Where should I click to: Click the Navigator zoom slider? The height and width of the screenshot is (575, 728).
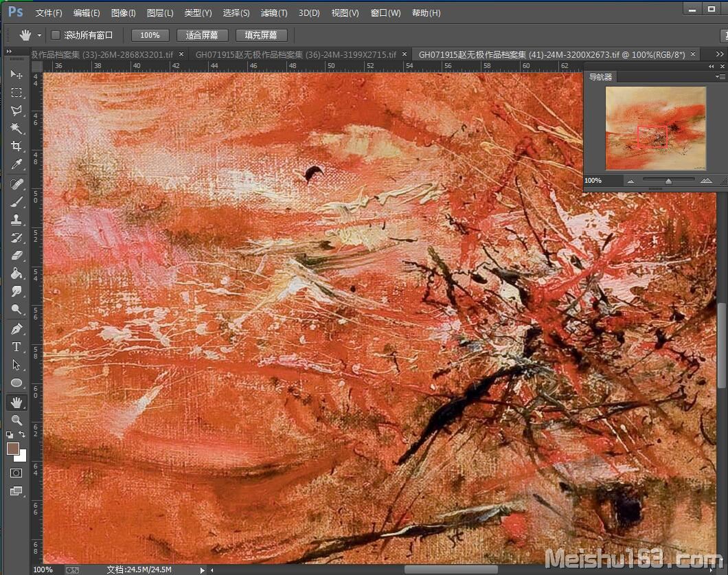point(668,180)
